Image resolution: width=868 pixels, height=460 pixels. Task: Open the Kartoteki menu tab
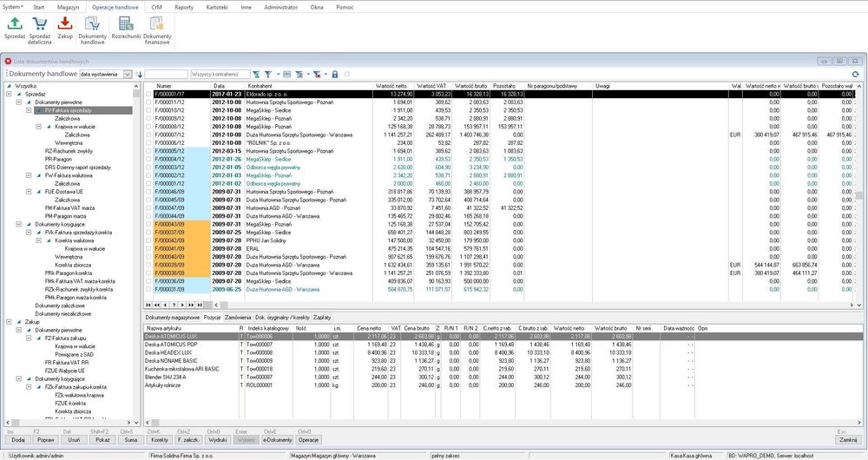point(217,7)
